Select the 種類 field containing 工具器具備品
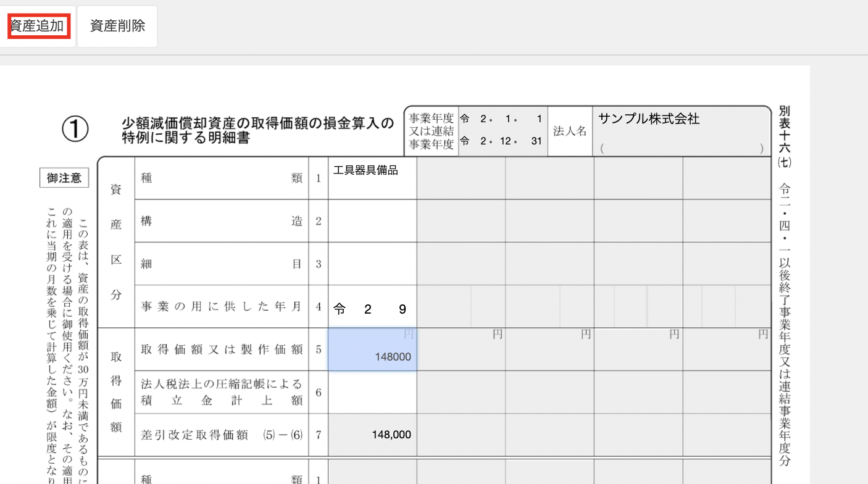Image resolution: width=868 pixels, height=484 pixels. tap(372, 178)
